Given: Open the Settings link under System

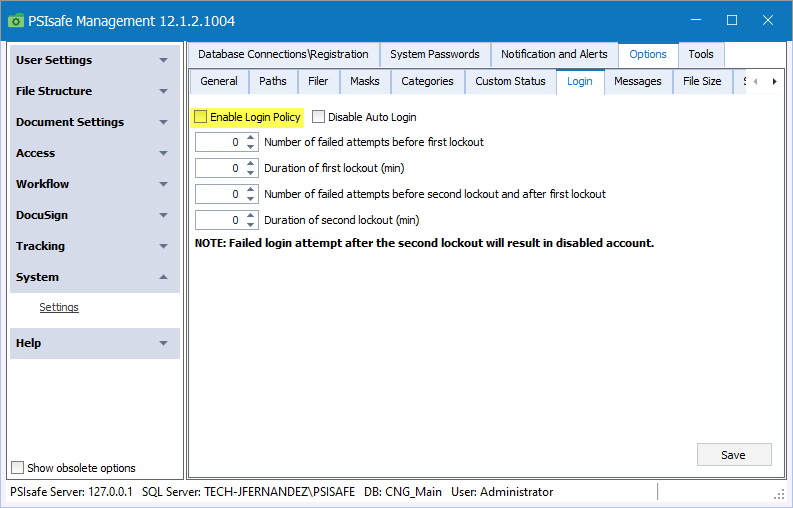Looking at the screenshot, I should 59,307.
